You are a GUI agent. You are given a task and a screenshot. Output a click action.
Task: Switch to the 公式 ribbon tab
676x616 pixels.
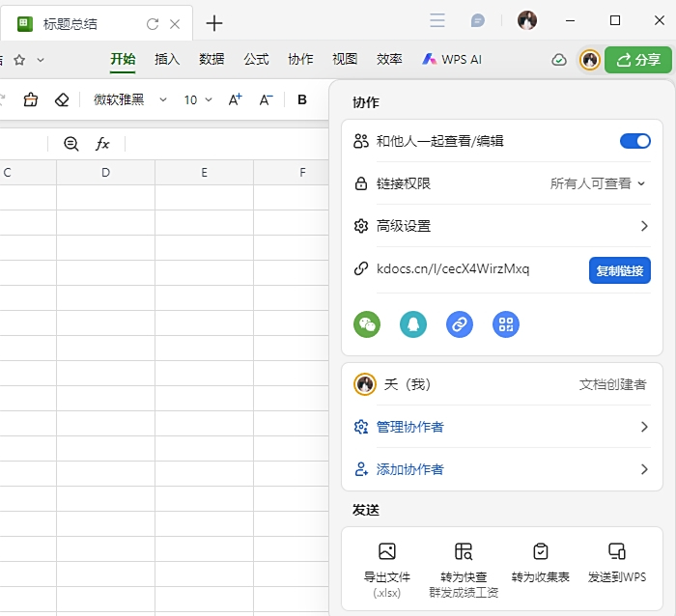click(256, 59)
